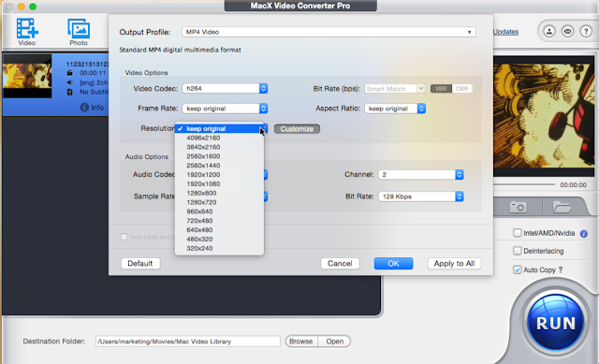Open the help question mark icon
The image size is (599, 364).
click(x=586, y=31)
